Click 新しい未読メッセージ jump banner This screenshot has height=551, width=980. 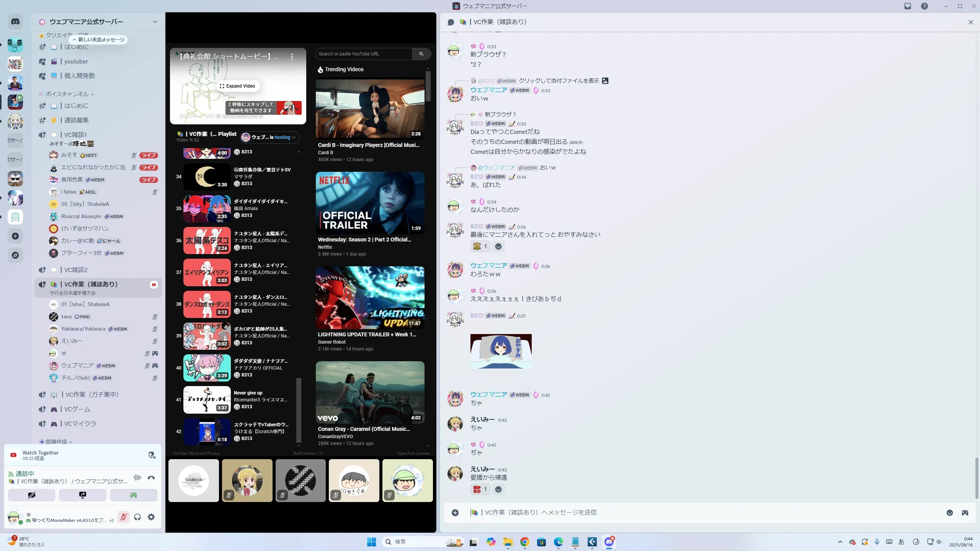point(98,40)
